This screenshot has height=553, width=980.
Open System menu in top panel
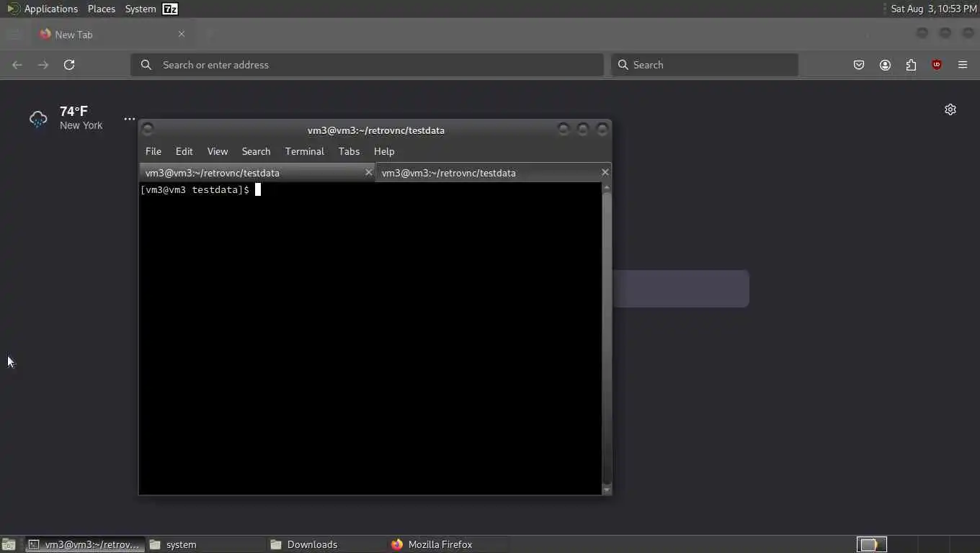point(141,9)
